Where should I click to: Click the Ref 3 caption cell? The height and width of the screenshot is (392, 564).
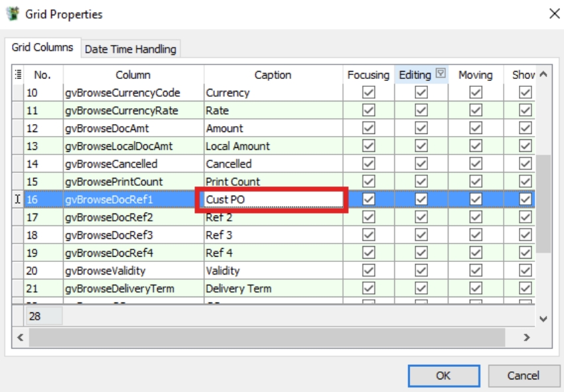[x=272, y=235]
